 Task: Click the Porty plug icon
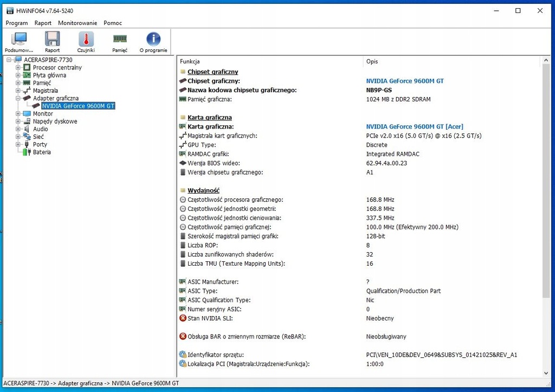point(27,144)
